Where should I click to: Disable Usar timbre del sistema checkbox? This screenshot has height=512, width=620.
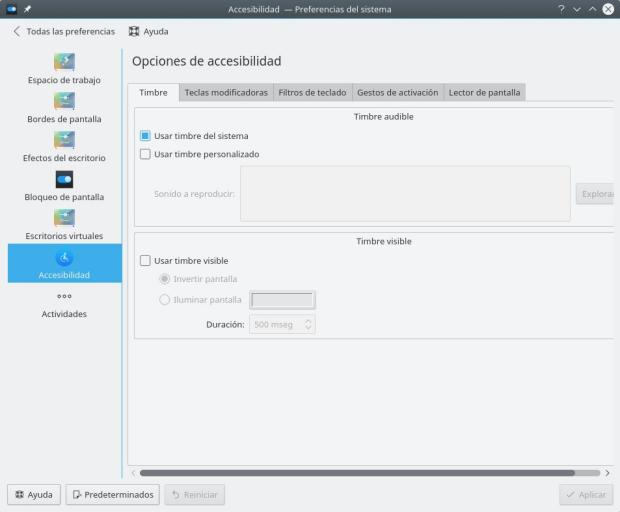pos(145,136)
